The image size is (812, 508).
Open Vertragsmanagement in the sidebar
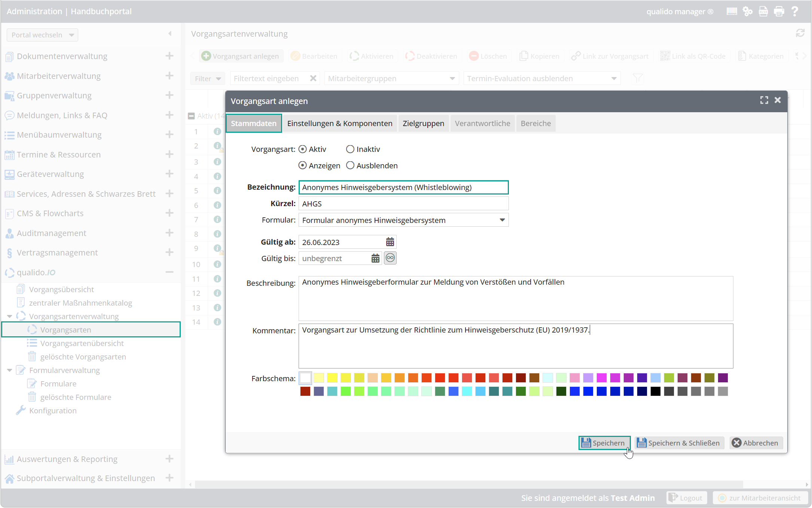tap(57, 253)
